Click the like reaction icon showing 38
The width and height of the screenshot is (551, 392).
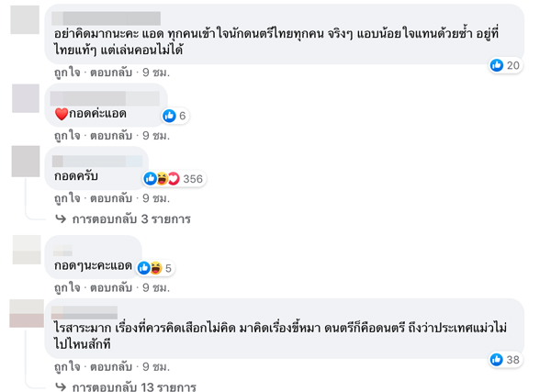pyautogui.click(x=497, y=359)
